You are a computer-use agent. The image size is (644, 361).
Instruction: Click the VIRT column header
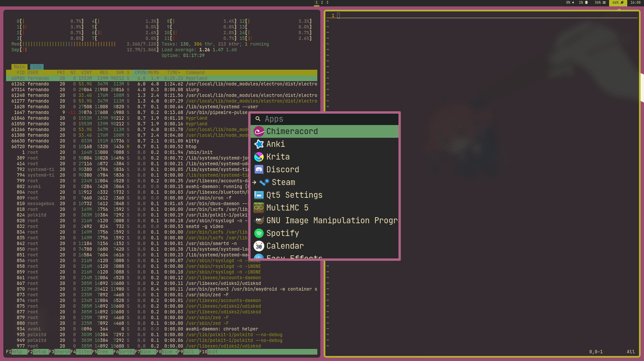pyautogui.click(x=87, y=73)
